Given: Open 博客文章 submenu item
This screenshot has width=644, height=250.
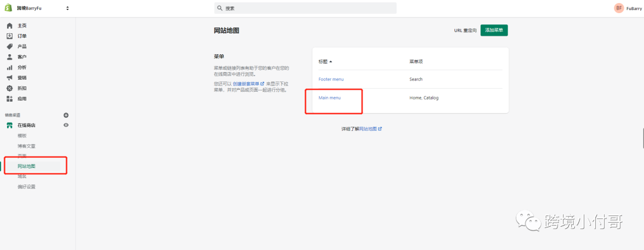Looking at the screenshot, I should tap(27, 146).
